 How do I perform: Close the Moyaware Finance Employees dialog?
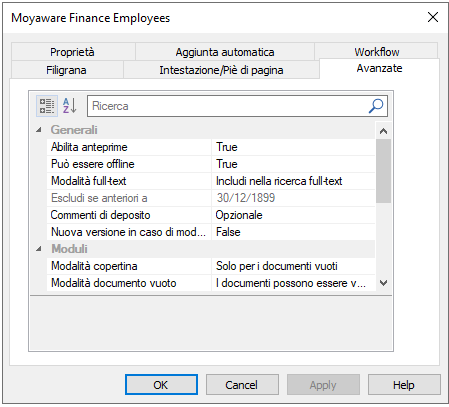pos(433,17)
